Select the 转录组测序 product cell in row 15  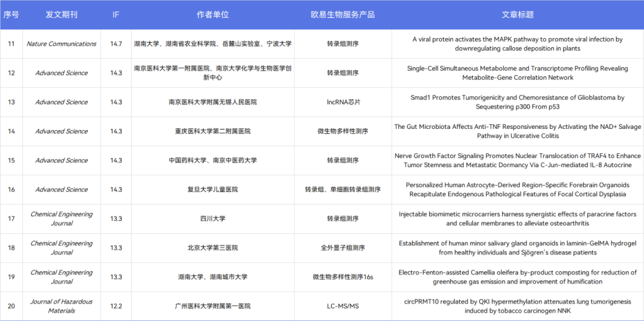[343, 160]
